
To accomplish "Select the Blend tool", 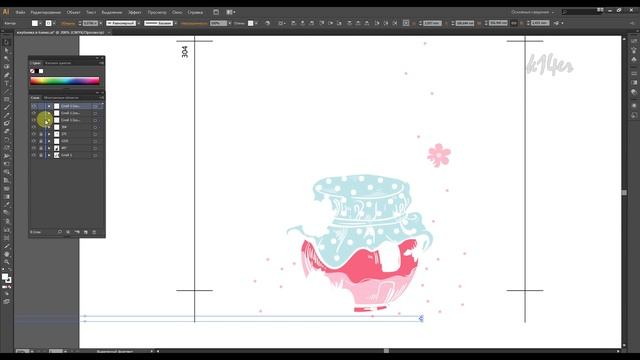I will (x=6, y=213).
